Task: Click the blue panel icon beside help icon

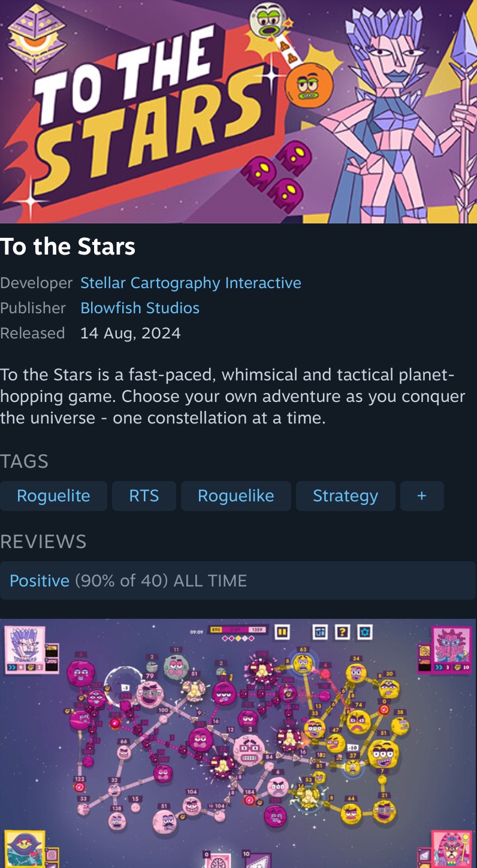Action: 321,631
